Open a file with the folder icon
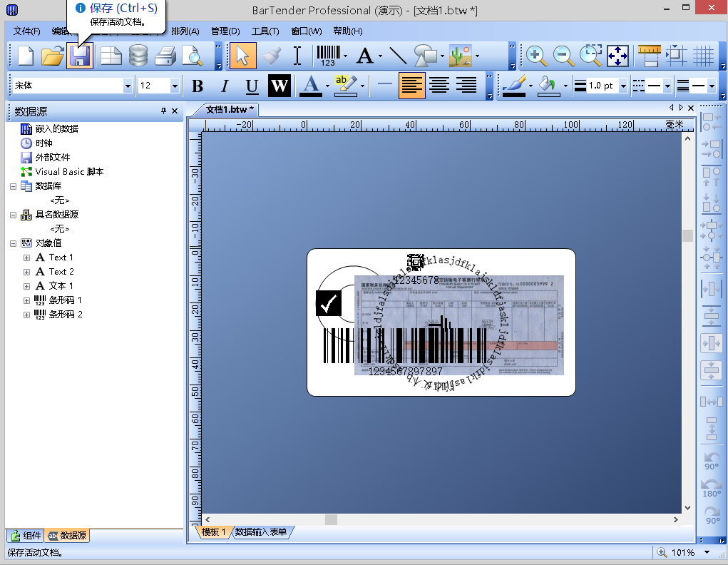Image resolution: width=728 pixels, height=565 pixels. tap(53, 56)
